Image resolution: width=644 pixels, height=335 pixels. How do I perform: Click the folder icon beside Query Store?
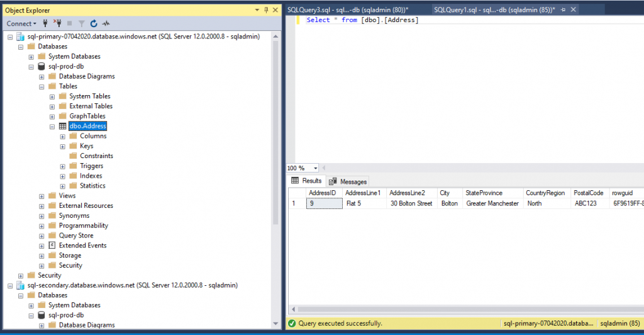pyautogui.click(x=52, y=236)
